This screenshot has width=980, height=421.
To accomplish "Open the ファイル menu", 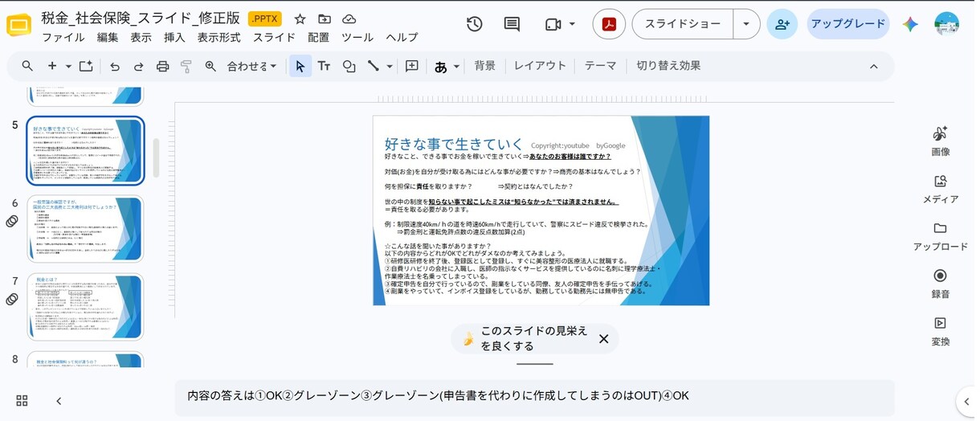I will click(x=63, y=38).
